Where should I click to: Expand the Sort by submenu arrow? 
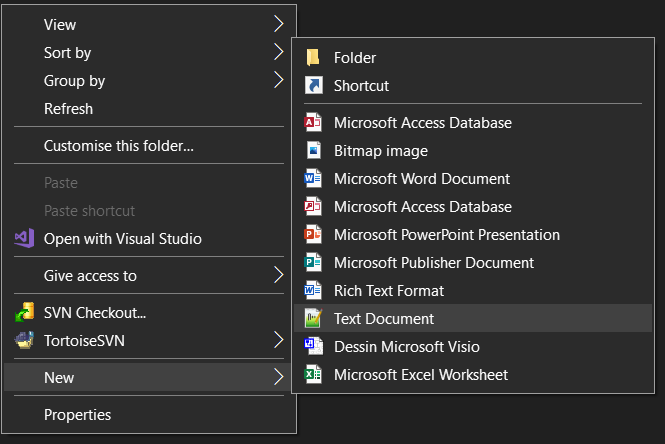pyautogui.click(x=278, y=52)
